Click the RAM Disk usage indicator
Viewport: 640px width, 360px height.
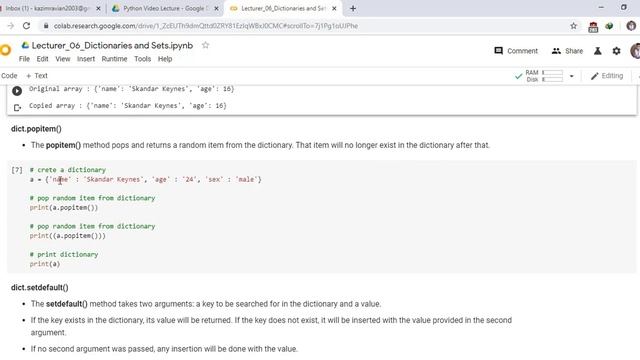[544, 76]
